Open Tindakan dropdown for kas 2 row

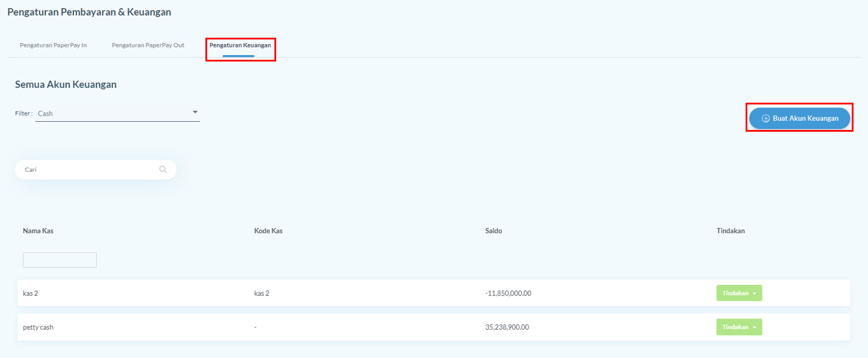[739, 293]
